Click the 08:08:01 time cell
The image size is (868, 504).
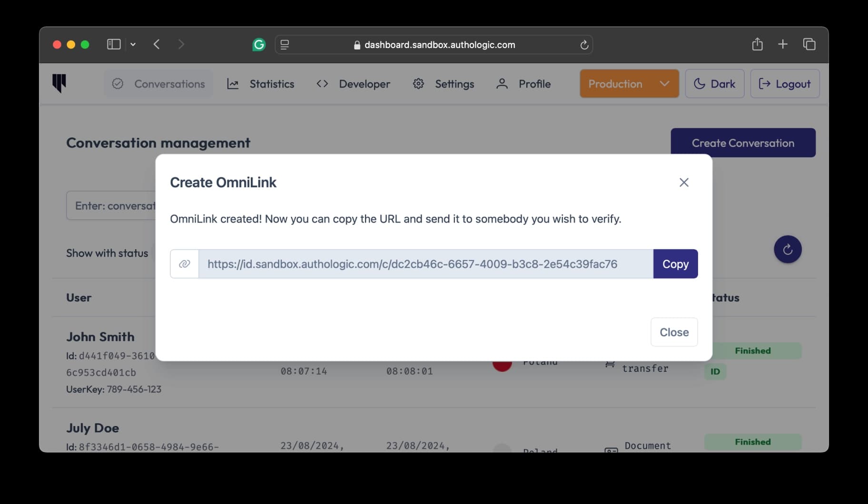[x=409, y=371]
